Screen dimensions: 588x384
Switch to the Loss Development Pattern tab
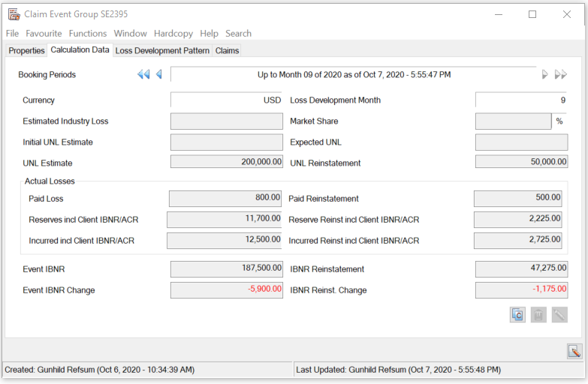[x=162, y=51]
